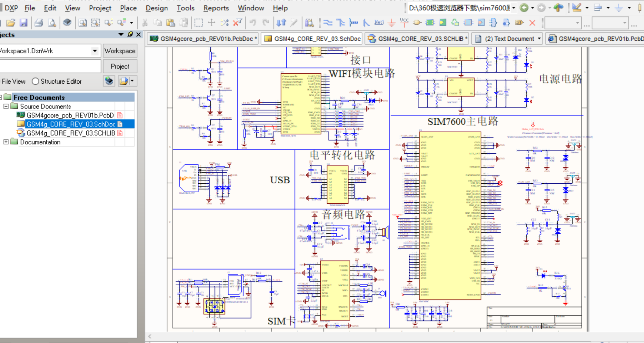Open print preview
The height and width of the screenshot is (343, 644).
click(x=52, y=23)
